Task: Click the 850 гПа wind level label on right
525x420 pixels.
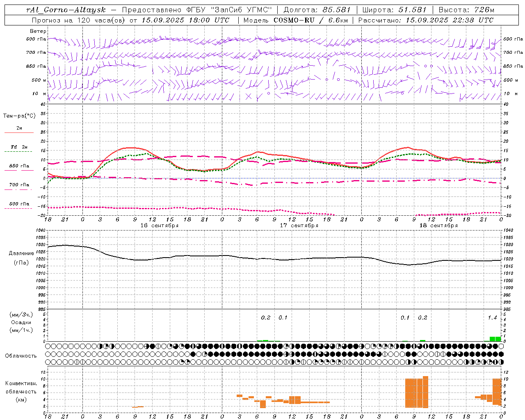Action: [513, 66]
